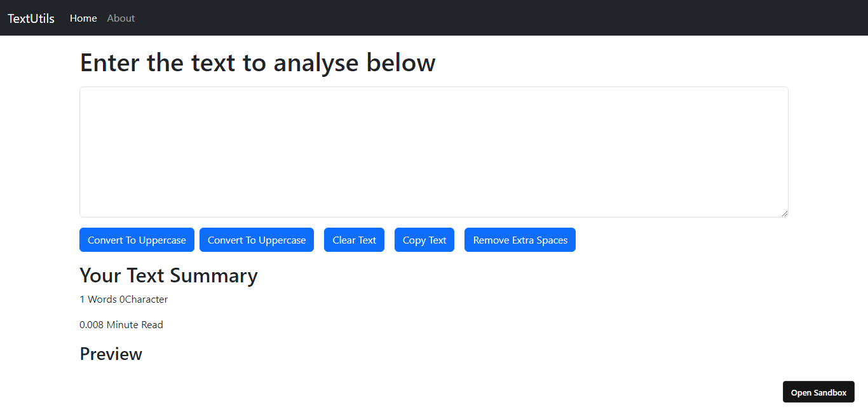Screen dimensions: 868x414
Task: Click the "0Character" count text
Action: point(144,300)
